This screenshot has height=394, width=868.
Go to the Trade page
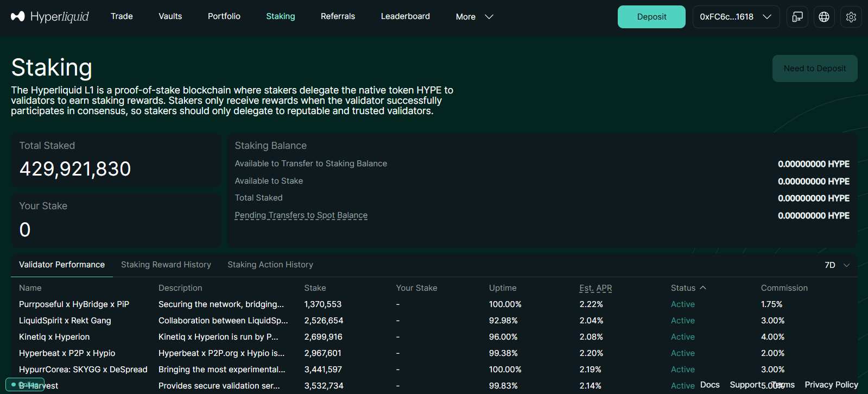[122, 16]
